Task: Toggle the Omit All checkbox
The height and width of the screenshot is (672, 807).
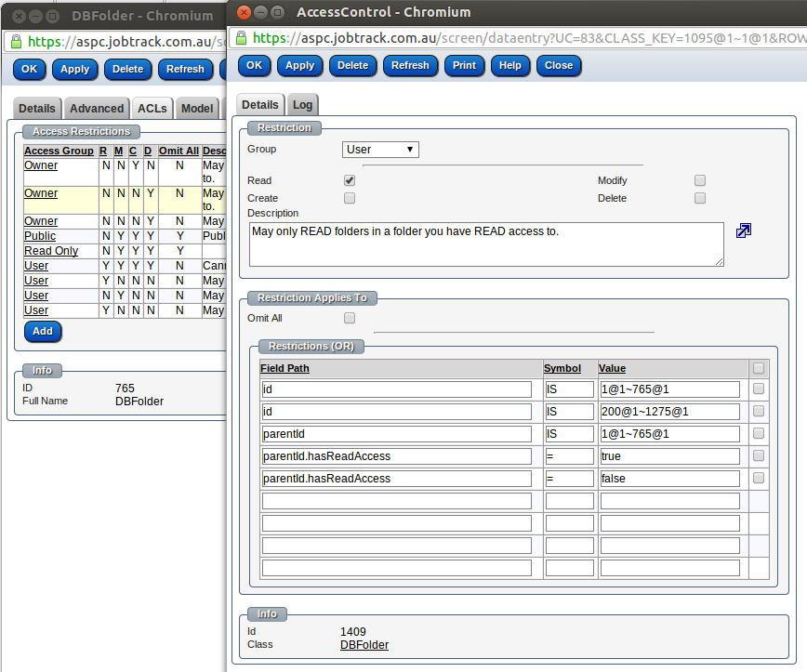Action: click(349, 318)
